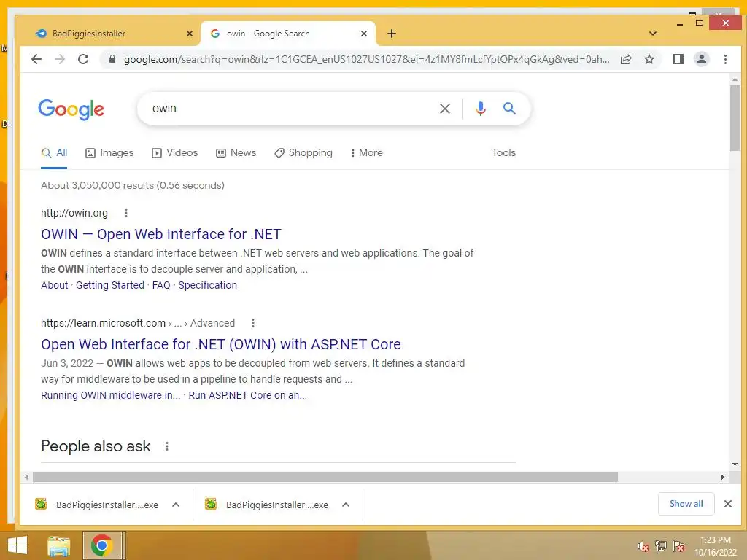Open a new browser tab
This screenshot has width=747, height=560.
pos(392,34)
